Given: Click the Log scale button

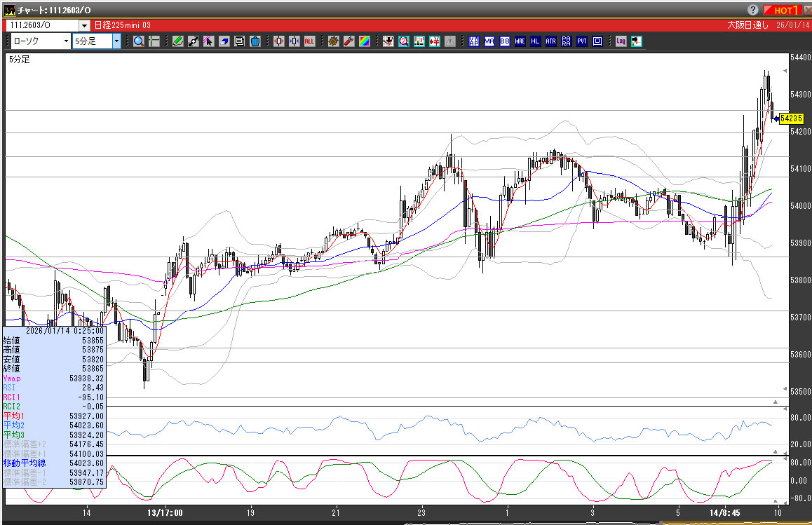Looking at the screenshot, I should pos(621,41).
